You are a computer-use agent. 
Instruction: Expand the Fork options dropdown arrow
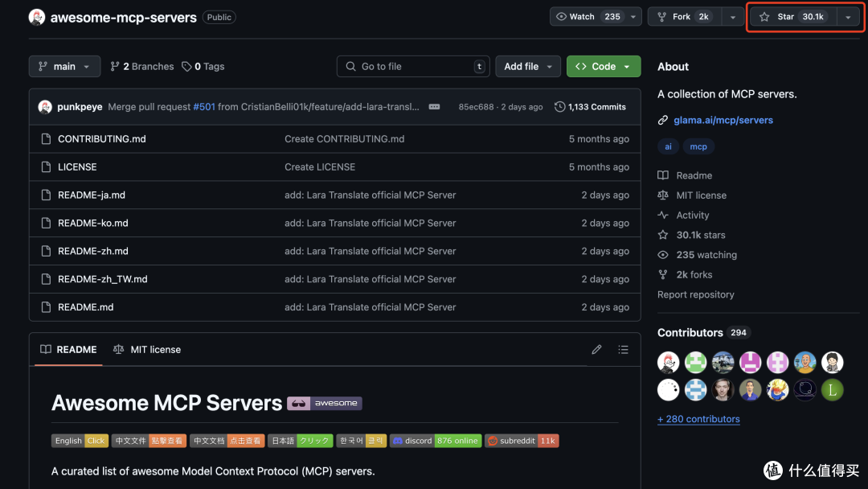coord(733,17)
